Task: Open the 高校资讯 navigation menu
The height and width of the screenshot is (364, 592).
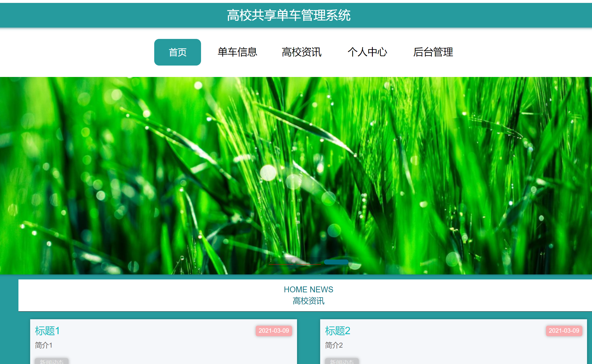Action: [x=301, y=52]
